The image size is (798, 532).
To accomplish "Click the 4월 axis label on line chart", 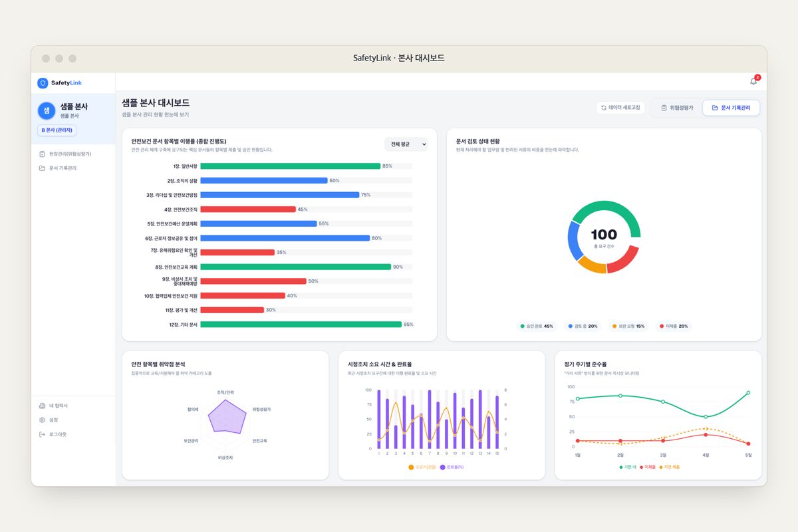I will (x=706, y=455).
